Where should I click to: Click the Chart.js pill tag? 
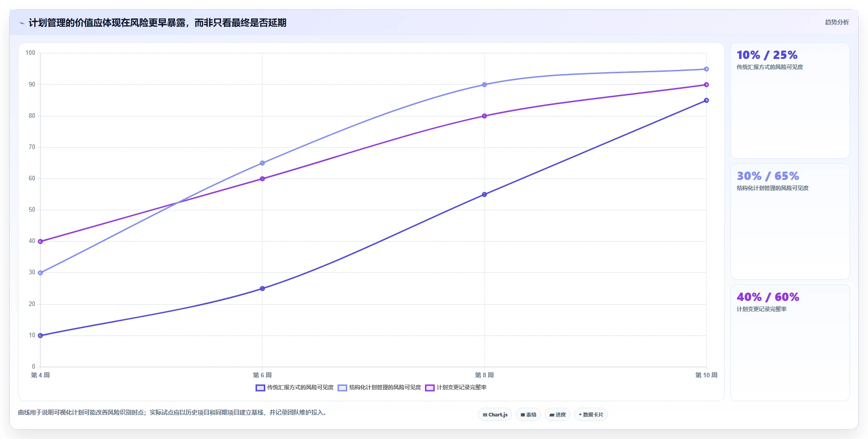495,415
